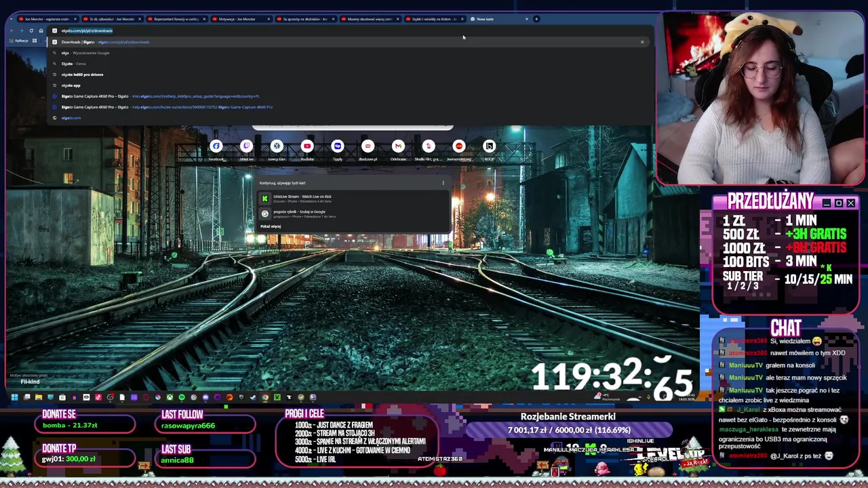Remove the Downloads | Elgato suggestion
Viewport: 868px width, 488px height.
pyautogui.click(x=642, y=42)
